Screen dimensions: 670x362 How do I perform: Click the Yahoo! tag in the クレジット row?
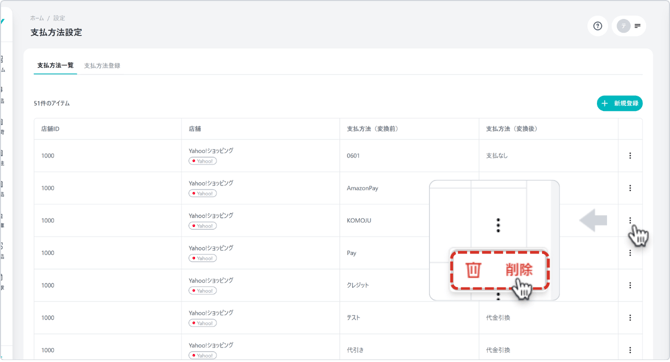203,291
